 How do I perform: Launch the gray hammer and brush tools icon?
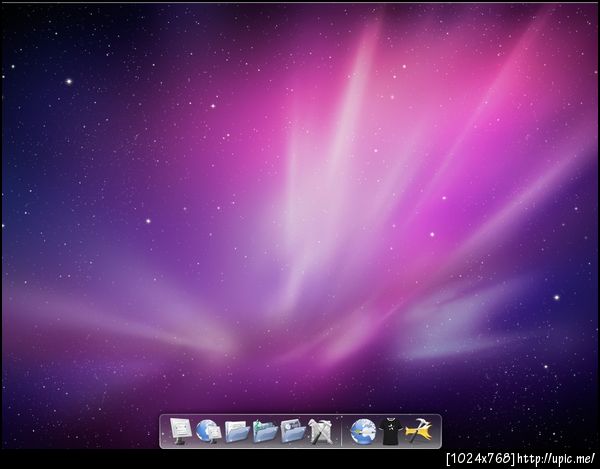320,432
